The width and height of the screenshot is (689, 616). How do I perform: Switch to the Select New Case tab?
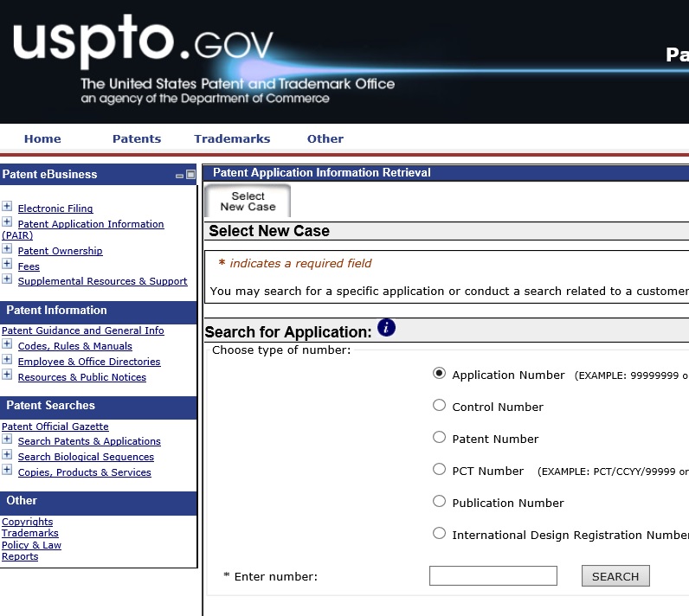click(x=248, y=201)
